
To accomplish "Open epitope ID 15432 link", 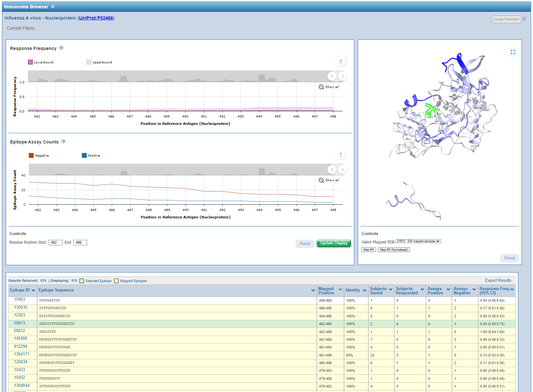I will point(19,378).
